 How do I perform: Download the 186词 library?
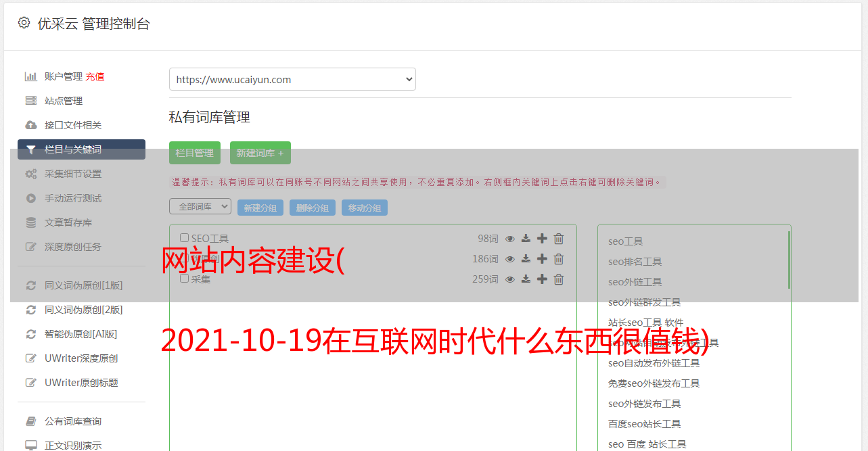point(526,259)
